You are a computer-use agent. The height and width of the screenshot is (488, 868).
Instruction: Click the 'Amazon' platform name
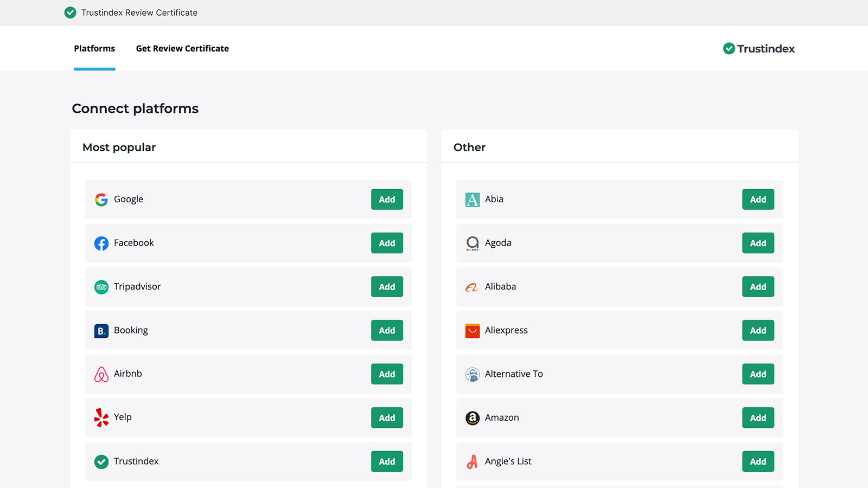(502, 418)
